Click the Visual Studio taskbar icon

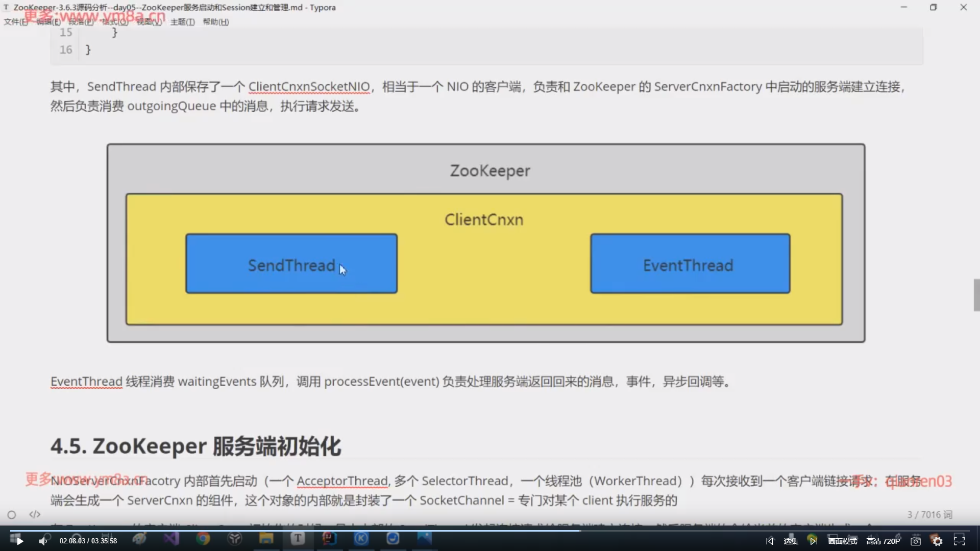(171, 538)
